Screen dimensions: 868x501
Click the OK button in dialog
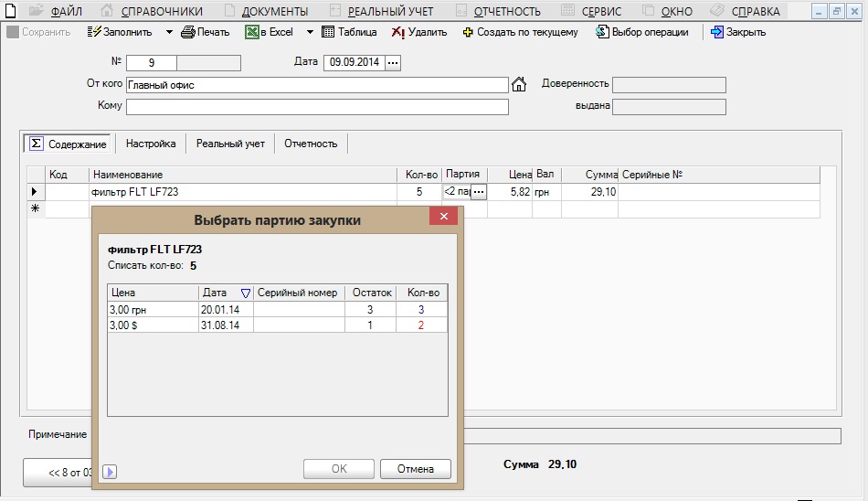(339, 469)
